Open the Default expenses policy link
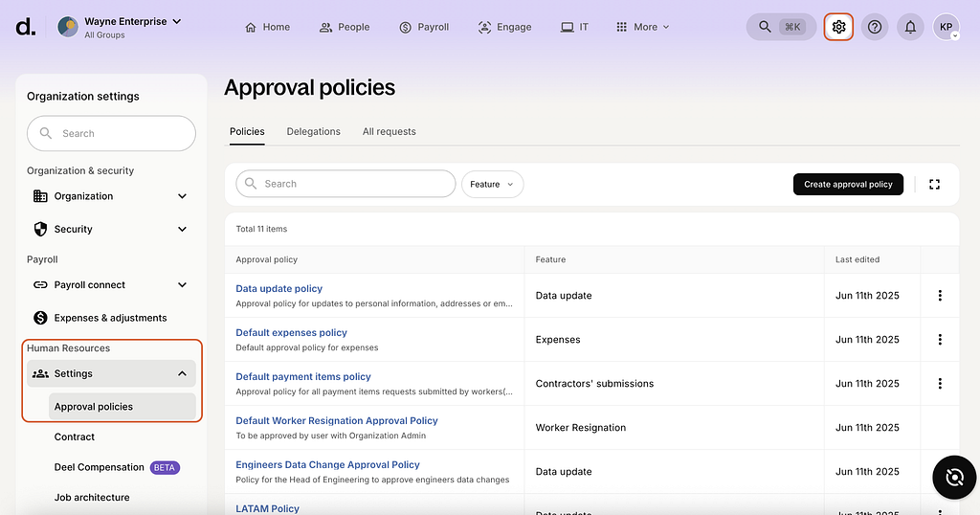980x515 pixels. point(291,332)
